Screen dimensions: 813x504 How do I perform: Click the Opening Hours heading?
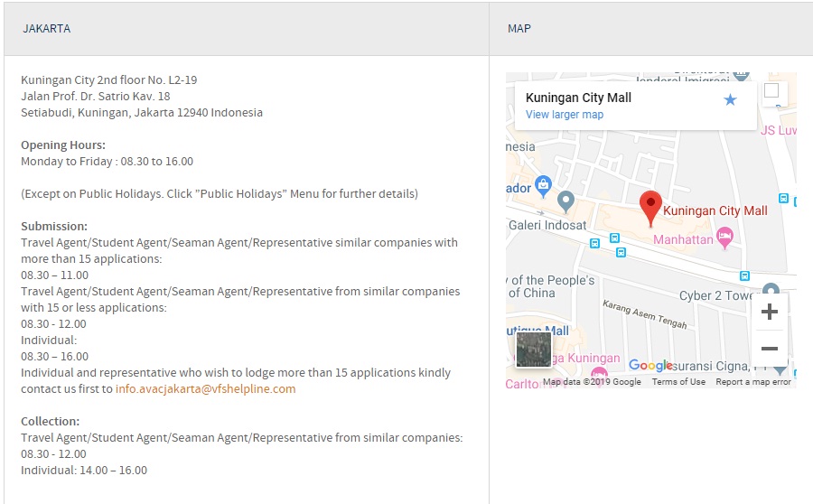62,145
